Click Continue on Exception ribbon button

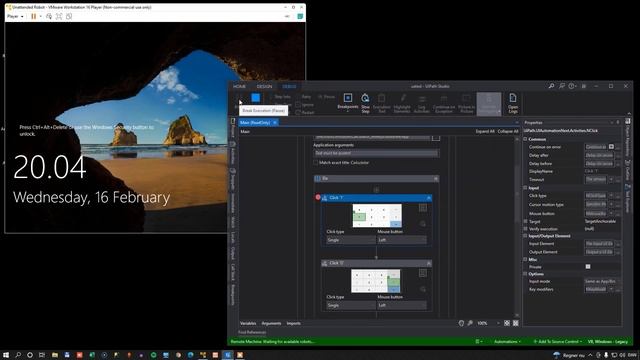(x=444, y=103)
